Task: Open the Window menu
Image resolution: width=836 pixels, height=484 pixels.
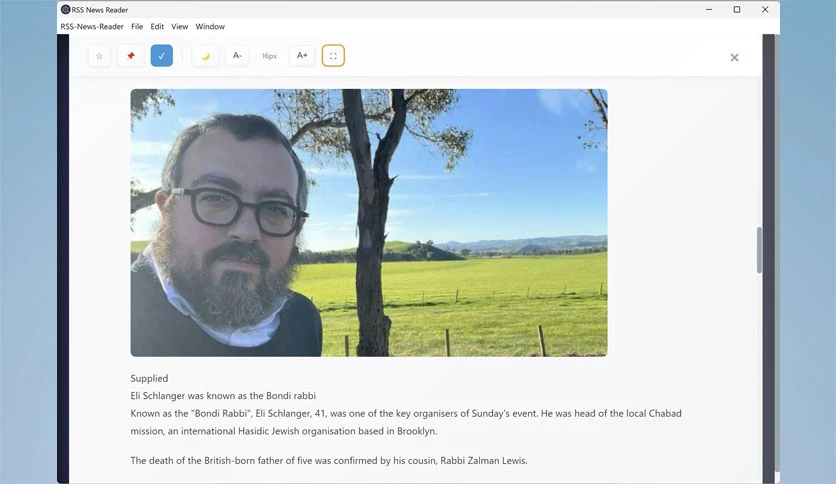Action: pyautogui.click(x=210, y=27)
